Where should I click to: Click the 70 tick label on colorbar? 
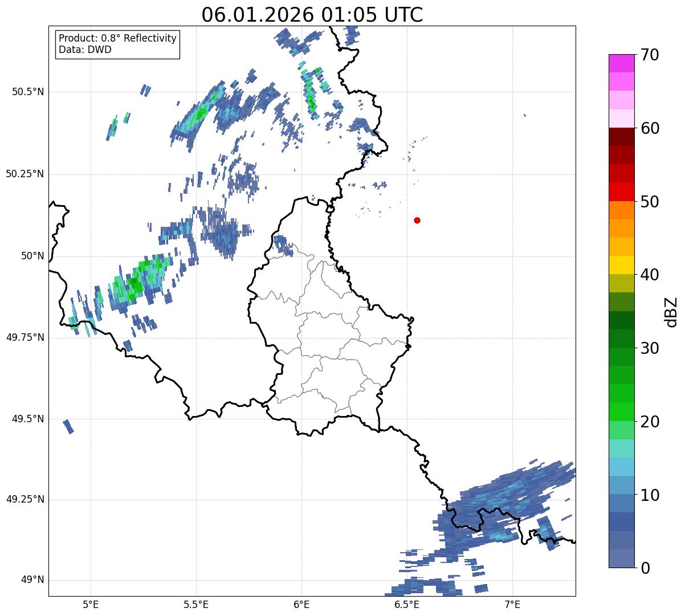pyautogui.click(x=650, y=55)
